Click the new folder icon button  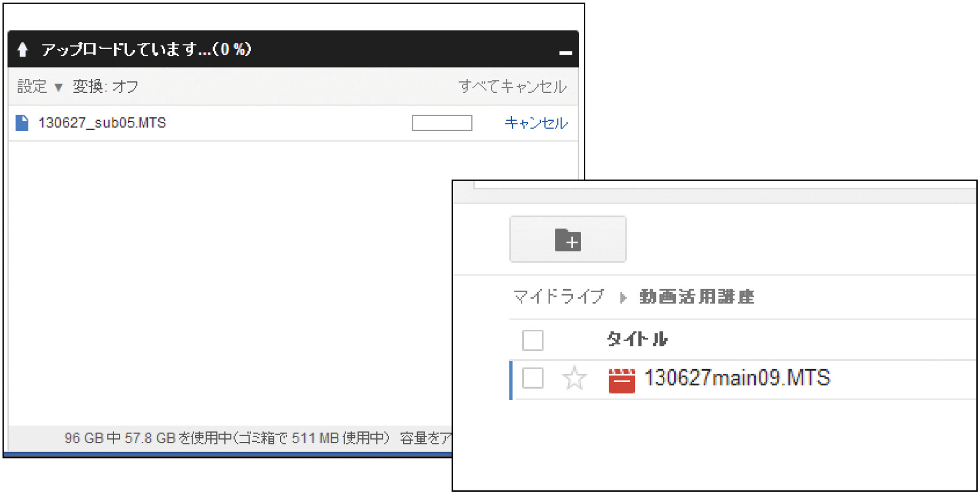(x=568, y=240)
